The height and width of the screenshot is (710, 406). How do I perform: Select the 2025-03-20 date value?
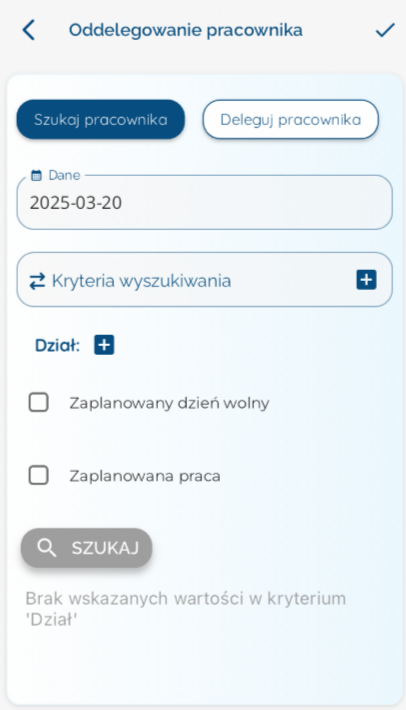coord(76,202)
